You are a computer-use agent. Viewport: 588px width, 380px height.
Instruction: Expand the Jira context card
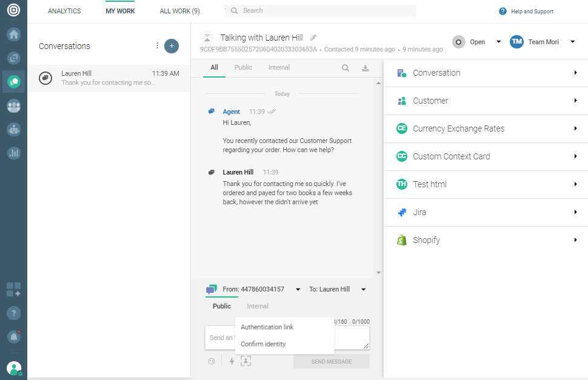pyautogui.click(x=486, y=212)
